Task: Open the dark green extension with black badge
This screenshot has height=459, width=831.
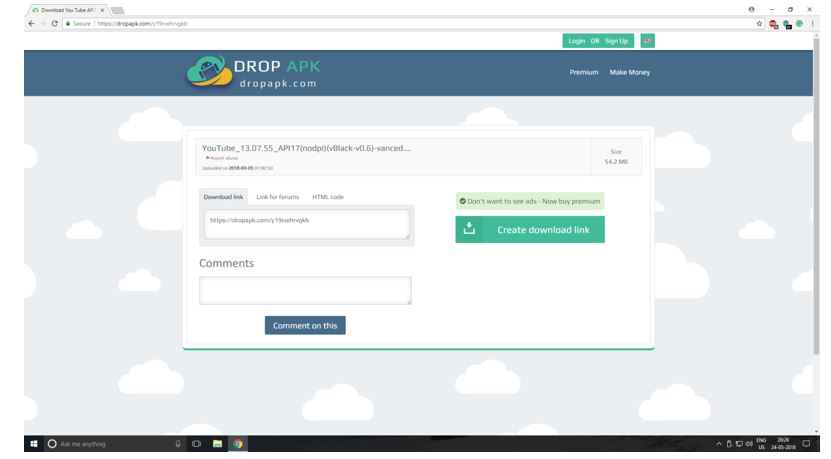Action: coord(787,24)
